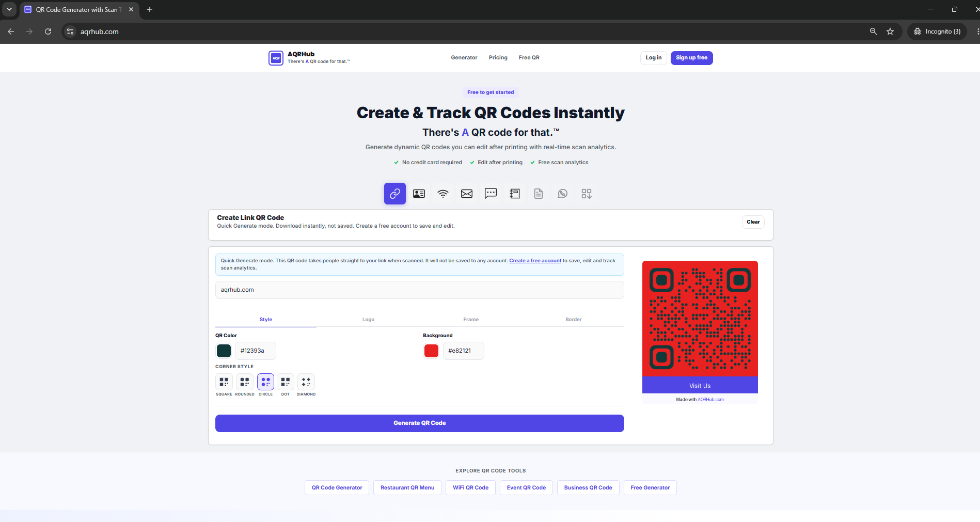This screenshot has width=980, height=522.
Task: Select the document file QR type icon
Action: (x=539, y=194)
